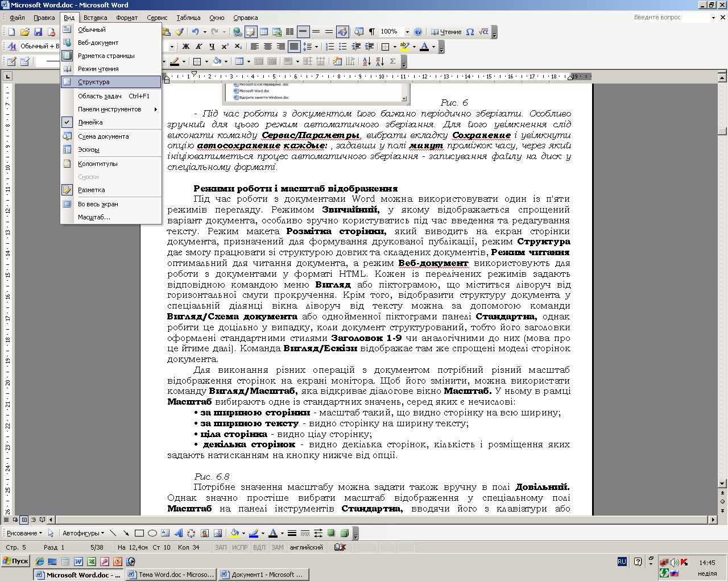Open the Автофигуры dropdown menu
This screenshot has height=582, width=728.
83,533
